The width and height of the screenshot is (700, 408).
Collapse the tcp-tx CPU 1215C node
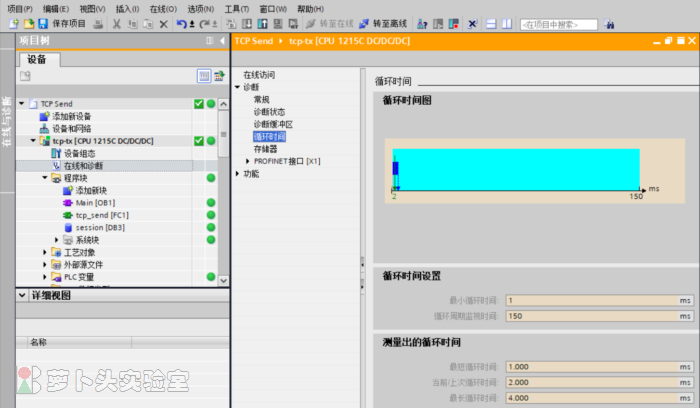point(33,141)
